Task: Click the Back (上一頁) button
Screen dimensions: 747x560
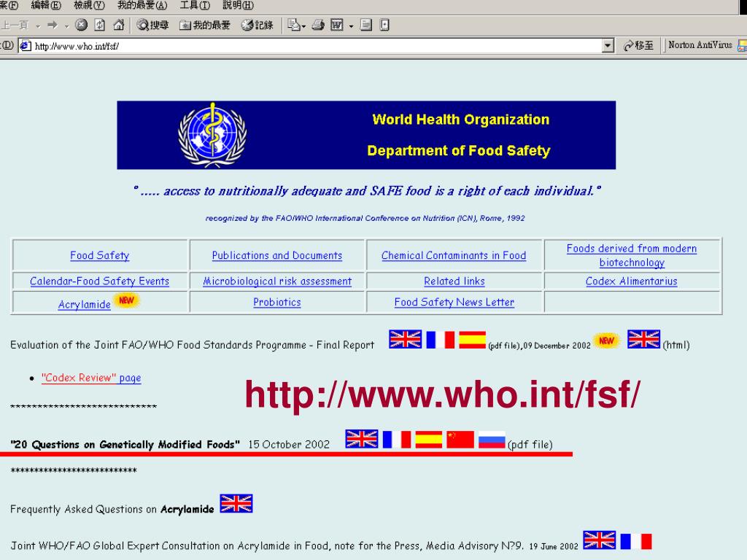Action: coord(15,25)
